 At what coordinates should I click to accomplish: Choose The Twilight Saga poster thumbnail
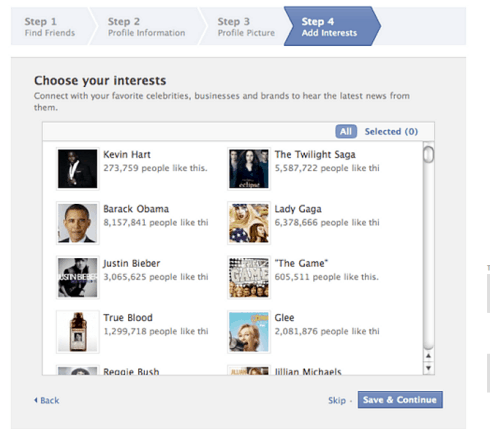pos(249,169)
